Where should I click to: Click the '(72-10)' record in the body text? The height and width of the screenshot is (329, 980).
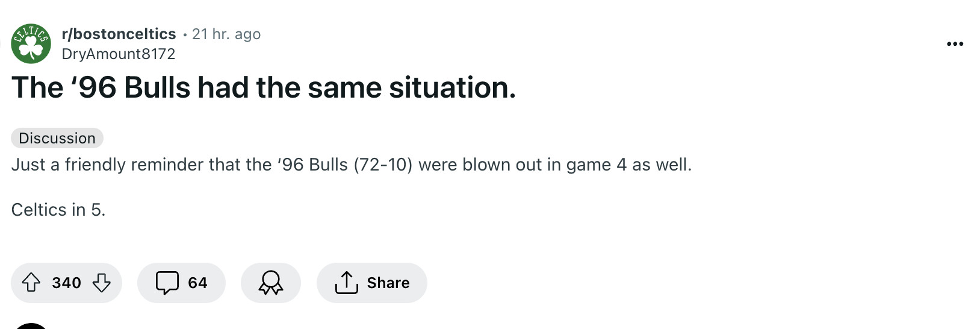tap(383, 164)
